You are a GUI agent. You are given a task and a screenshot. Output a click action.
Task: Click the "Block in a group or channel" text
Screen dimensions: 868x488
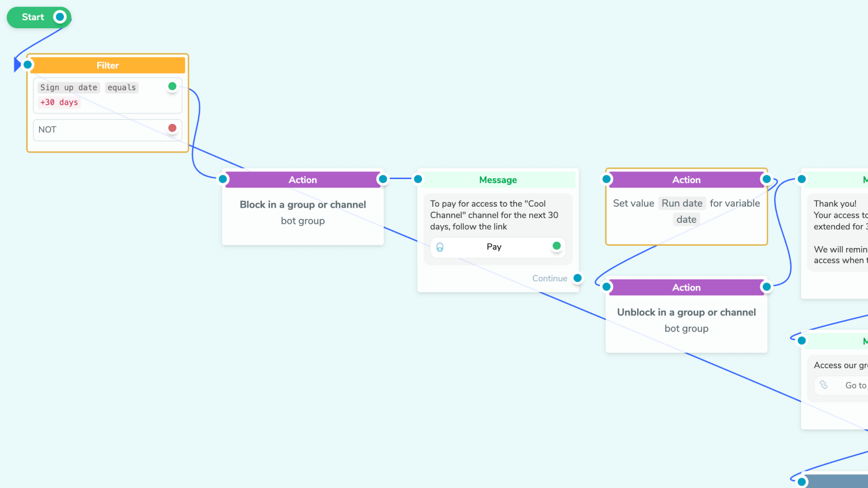(303, 205)
